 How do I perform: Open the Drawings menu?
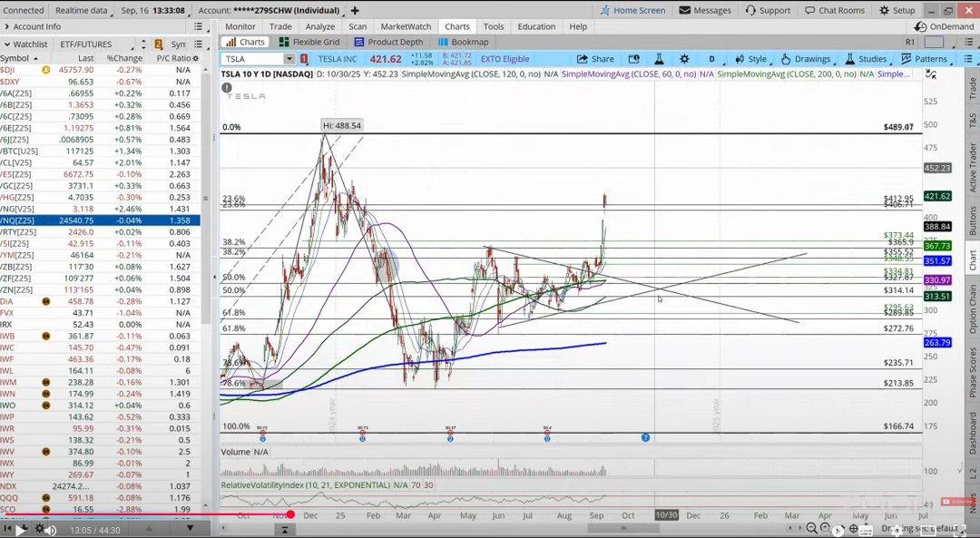click(806, 59)
